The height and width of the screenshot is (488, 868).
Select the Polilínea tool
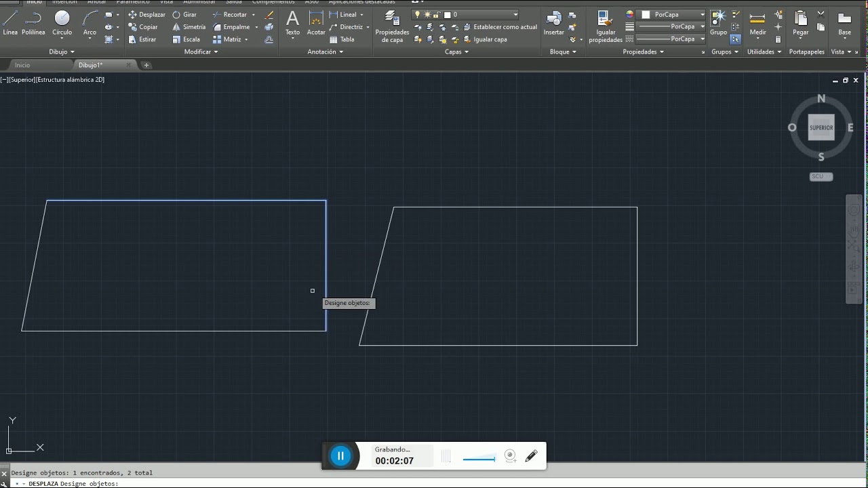pos(33,23)
